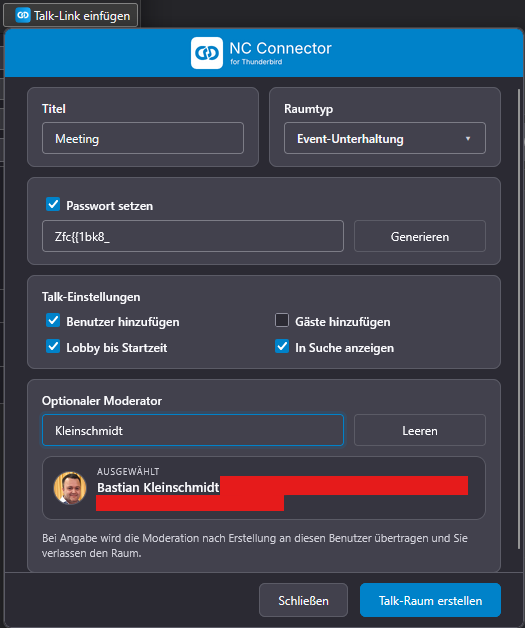
Task: Click the password field with Zfc{{1bk8_
Action: coord(193,236)
